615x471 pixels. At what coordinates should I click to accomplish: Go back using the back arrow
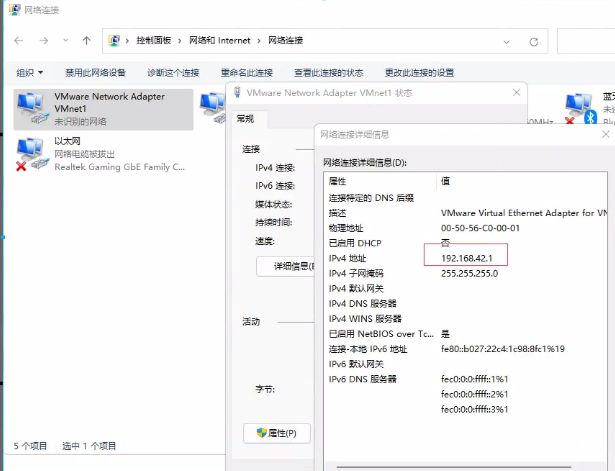[x=18, y=40]
